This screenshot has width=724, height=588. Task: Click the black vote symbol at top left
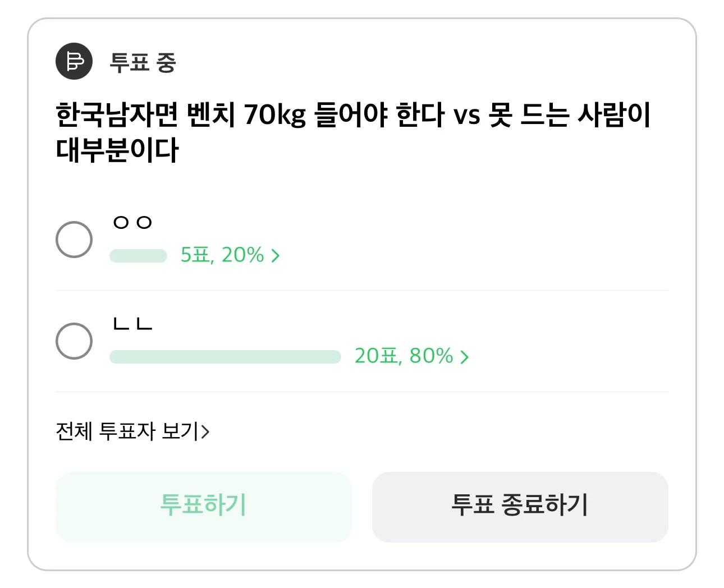click(x=74, y=62)
